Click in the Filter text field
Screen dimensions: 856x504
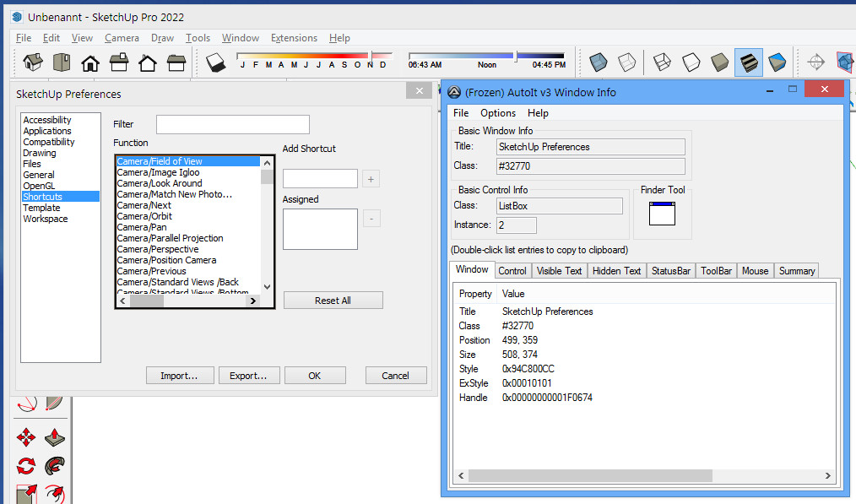click(x=232, y=124)
